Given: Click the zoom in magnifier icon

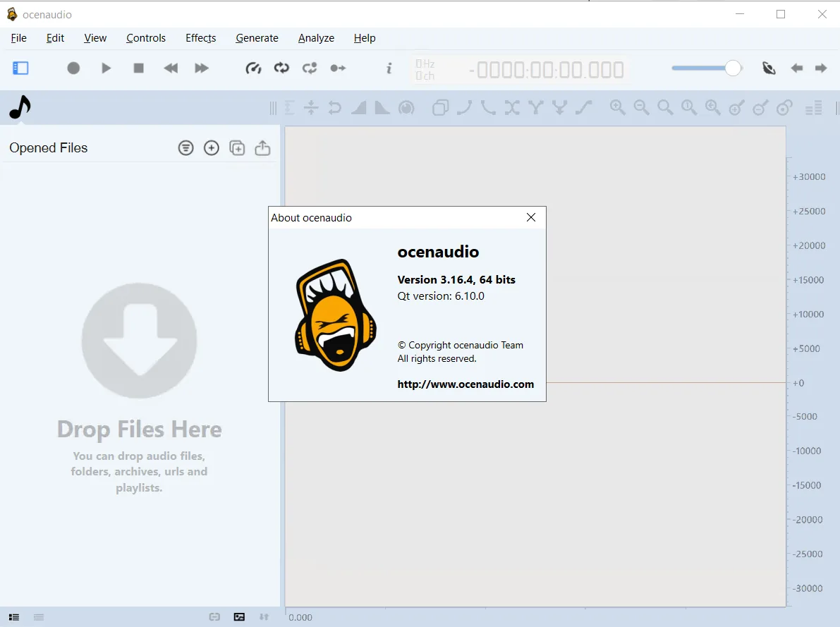Looking at the screenshot, I should 618,108.
